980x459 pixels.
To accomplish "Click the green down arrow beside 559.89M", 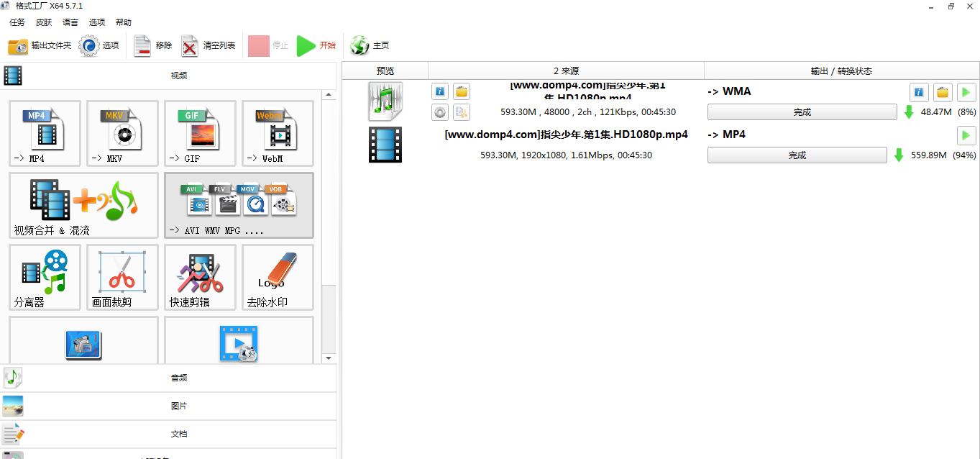I will click(x=899, y=155).
